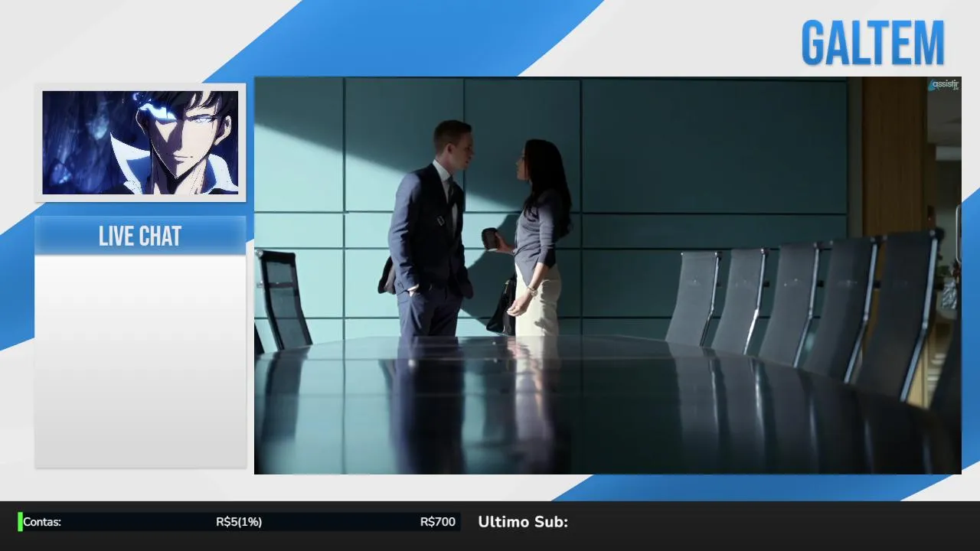Viewport: 980px width, 551px height.
Task: Click the main video stream frame
Action: 607,275
